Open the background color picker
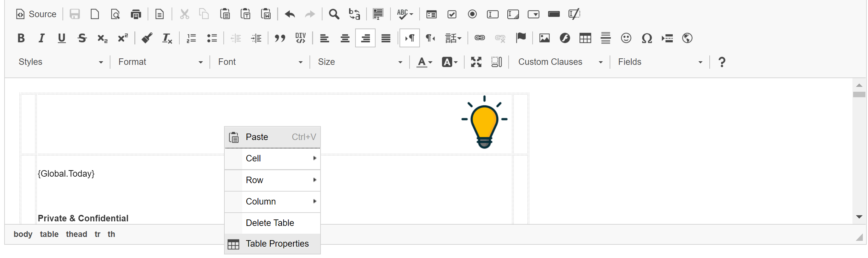 pyautogui.click(x=450, y=62)
